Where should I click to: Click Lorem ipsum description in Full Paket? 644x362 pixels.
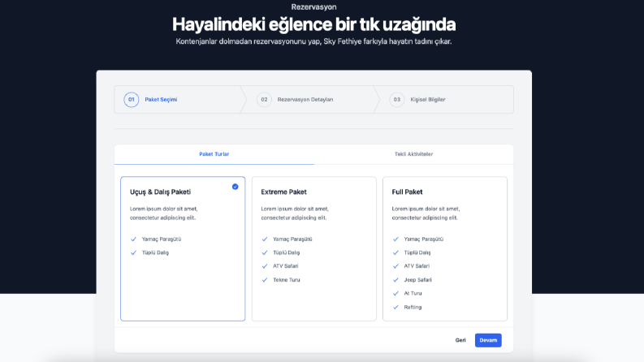click(426, 213)
